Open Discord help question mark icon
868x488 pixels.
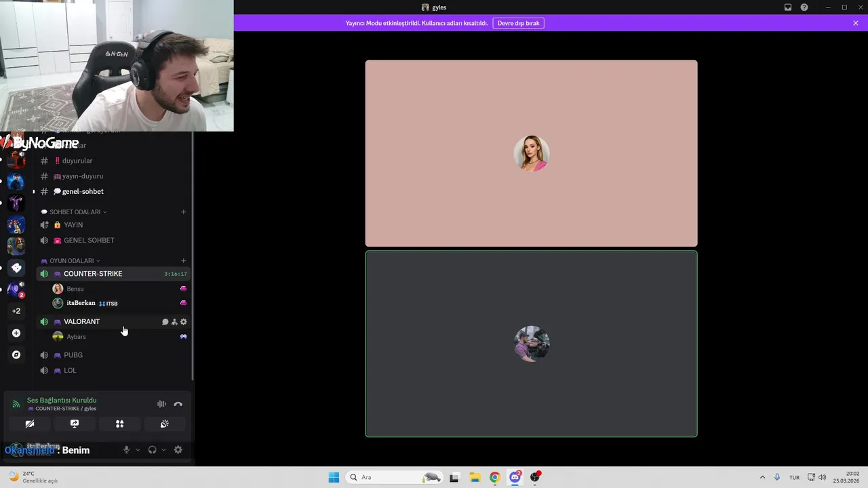tap(804, 7)
